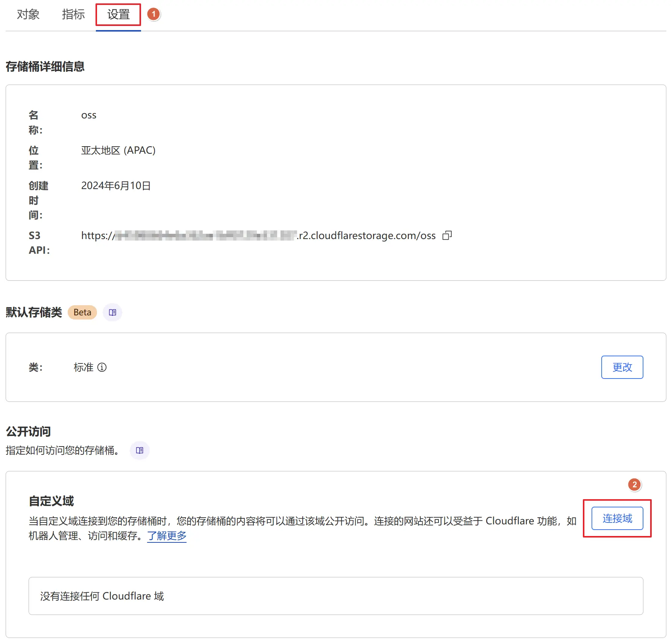Open the 设置 tab

tap(118, 15)
